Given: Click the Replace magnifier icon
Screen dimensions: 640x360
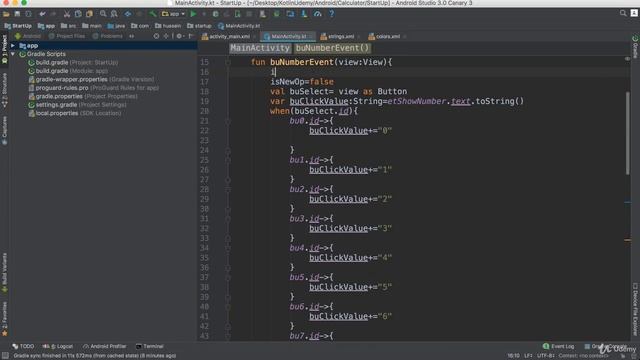Looking at the screenshot, I should tap(114, 14).
